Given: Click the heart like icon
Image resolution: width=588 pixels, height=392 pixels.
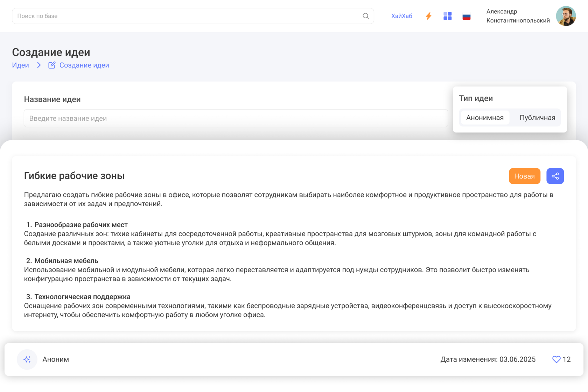Looking at the screenshot, I should click(x=556, y=359).
